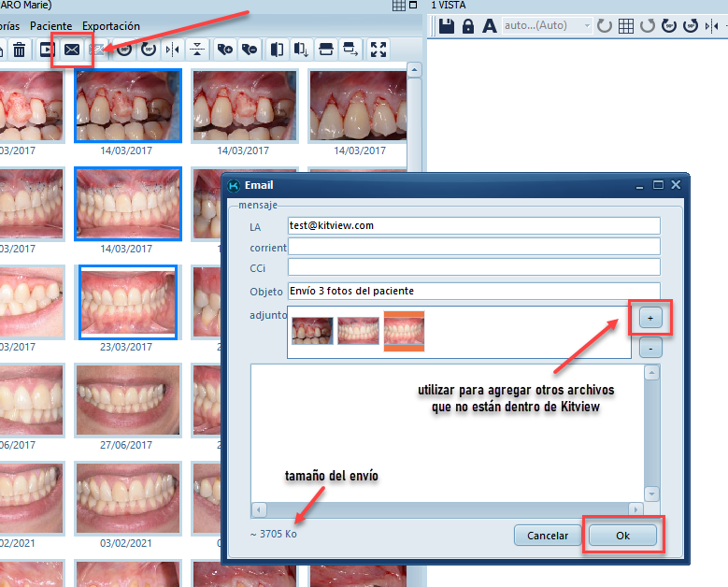Select the text 'A' tool icon
This screenshot has width=728, height=587.
(489, 26)
